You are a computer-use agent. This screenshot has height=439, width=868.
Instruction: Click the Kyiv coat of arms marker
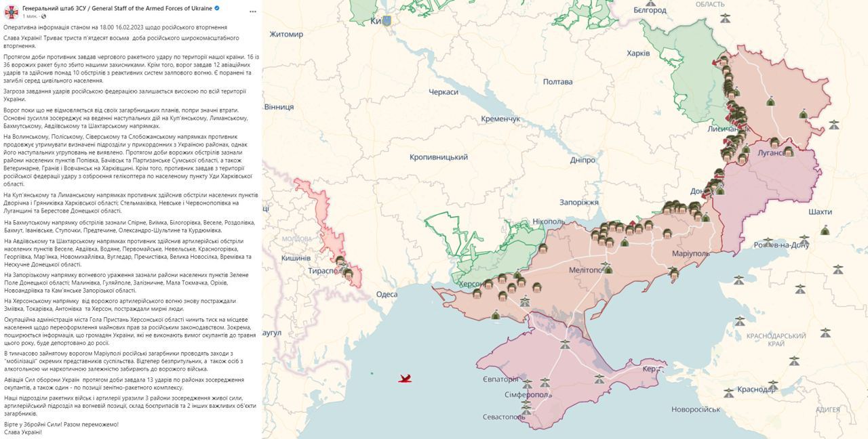click(x=387, y=21)
